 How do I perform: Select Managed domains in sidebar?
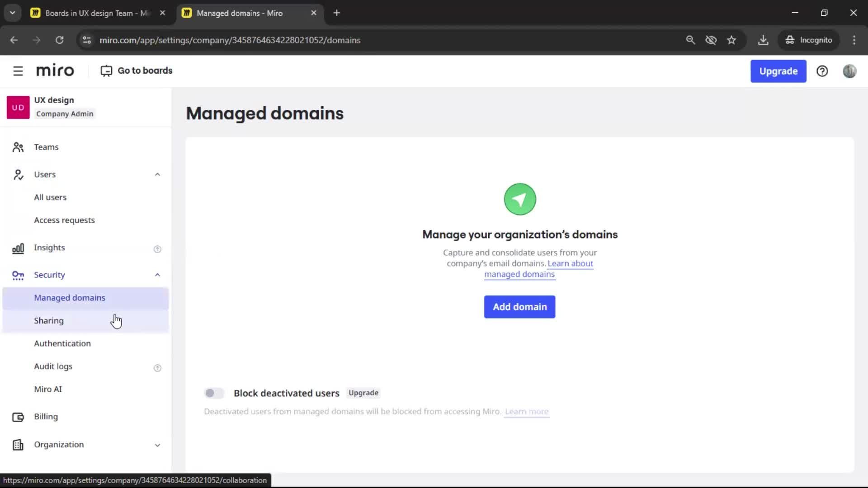click(86, 298)
